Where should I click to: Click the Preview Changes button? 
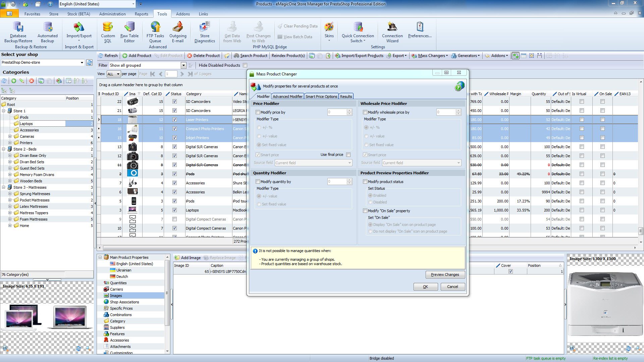click(x=445, y=275)
